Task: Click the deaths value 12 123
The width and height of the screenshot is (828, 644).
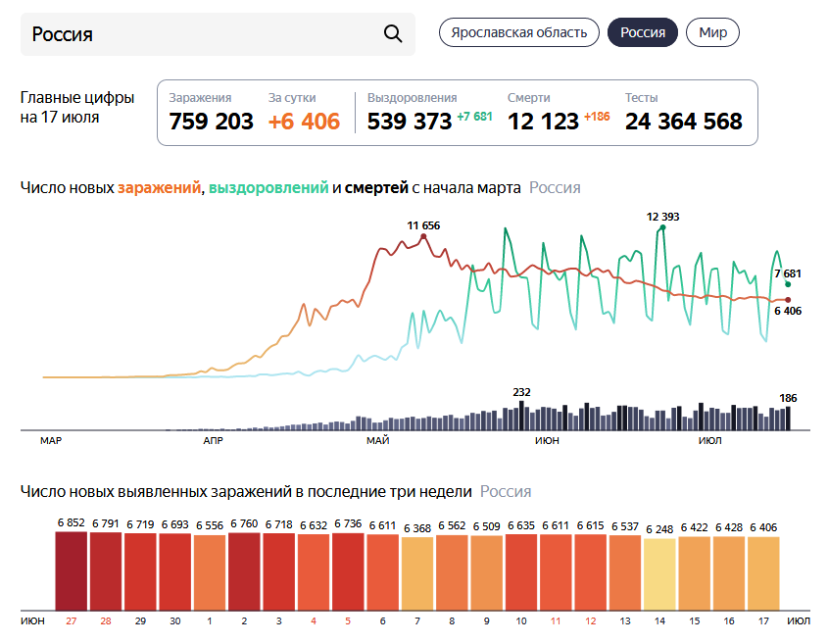Action: pyautogui.click(x=543, y=122)
